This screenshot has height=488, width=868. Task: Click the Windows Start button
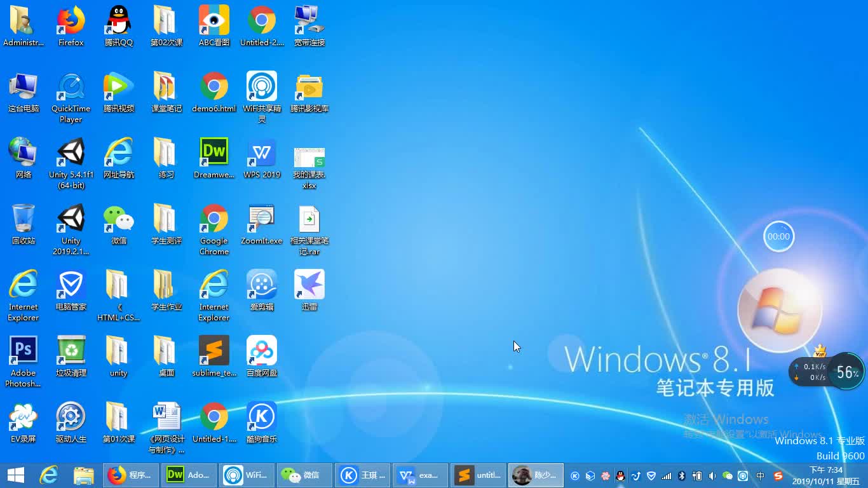pos(16,475)
